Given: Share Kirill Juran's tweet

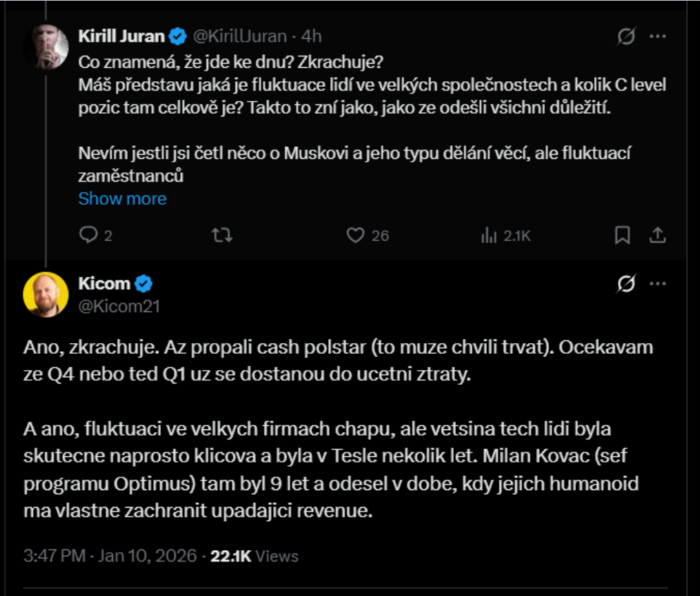Looking at the screenshot, I should point(657,236).
